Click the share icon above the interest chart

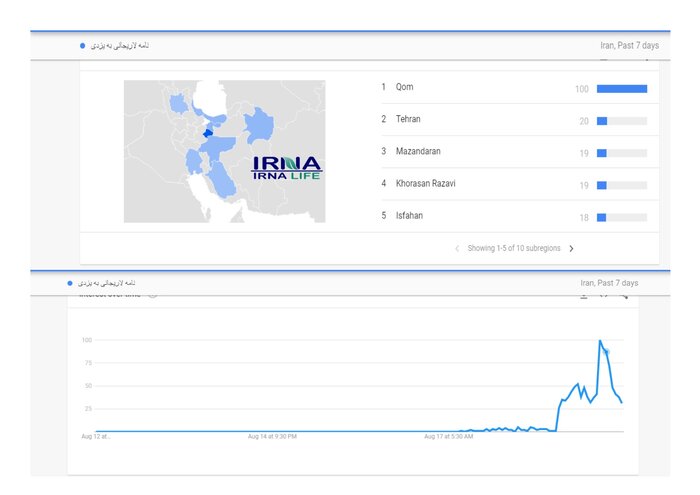[623, 295]
